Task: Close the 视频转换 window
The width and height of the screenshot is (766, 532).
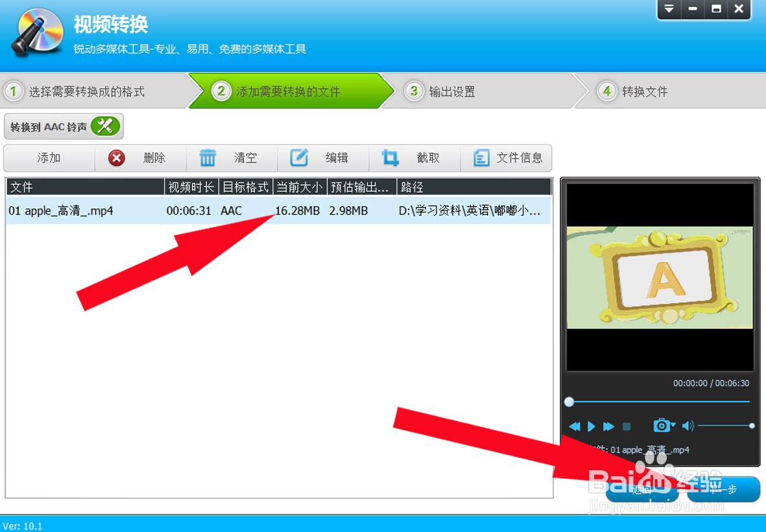Action: point(739,9)
